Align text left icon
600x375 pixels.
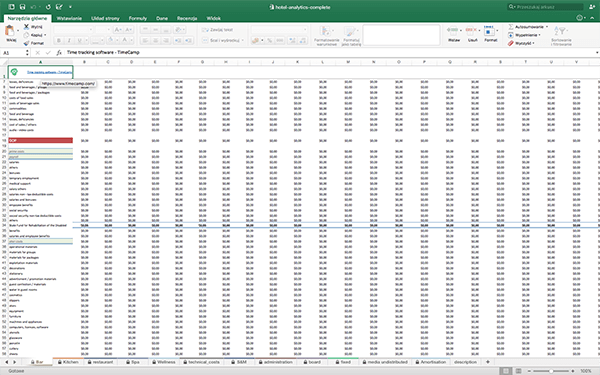pos(145,40)
